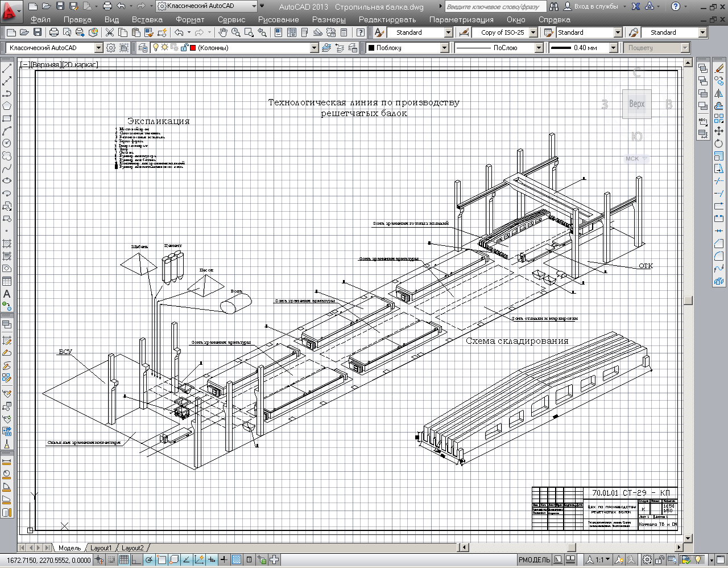
Task: Toggle layer freeze sun icon for Колонны
Action: click(x=165, y=48)
